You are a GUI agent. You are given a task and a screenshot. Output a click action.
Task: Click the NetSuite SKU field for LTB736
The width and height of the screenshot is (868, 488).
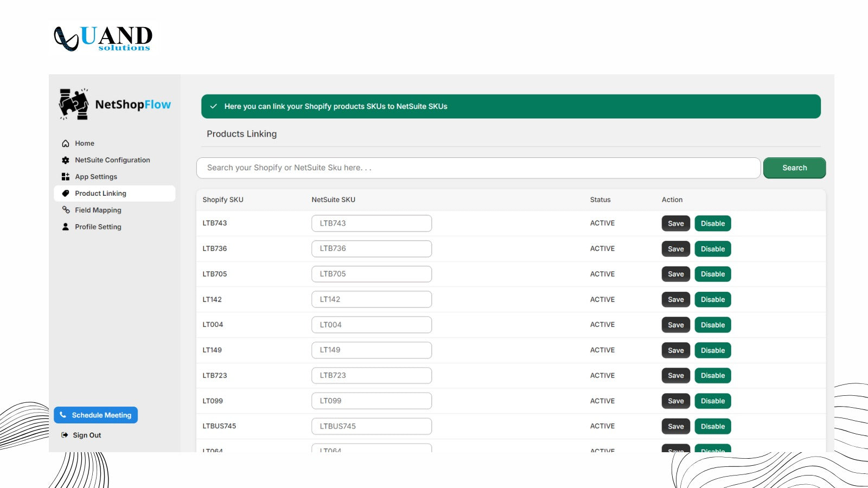(372, 248)
